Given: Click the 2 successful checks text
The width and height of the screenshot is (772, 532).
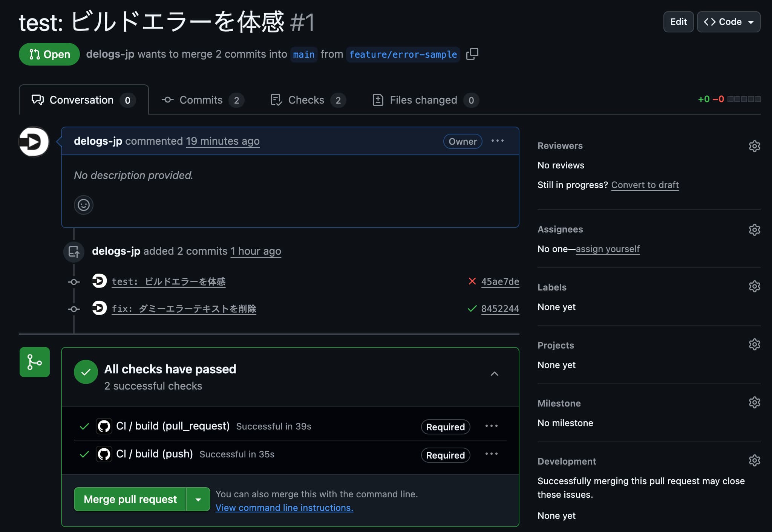Looking at the screenshot, I should click(x=153, y=386).
